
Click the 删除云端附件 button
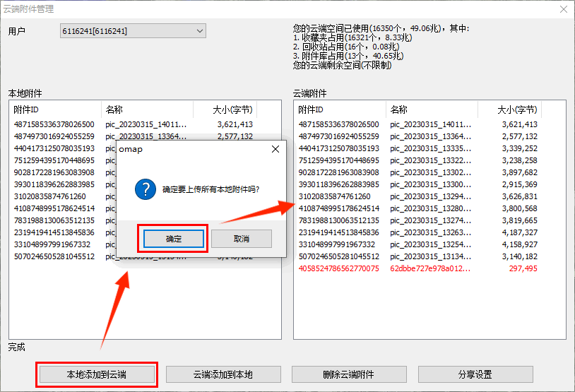tap(349, 374)
